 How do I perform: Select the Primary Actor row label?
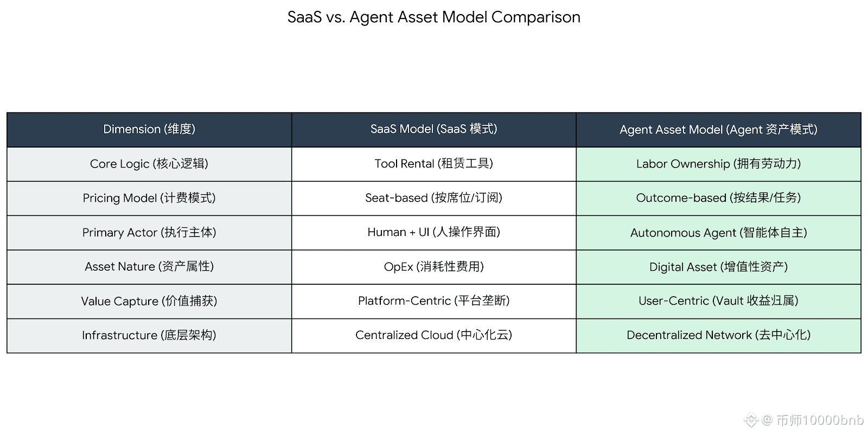pyautogui.click(x=149, y=233)
